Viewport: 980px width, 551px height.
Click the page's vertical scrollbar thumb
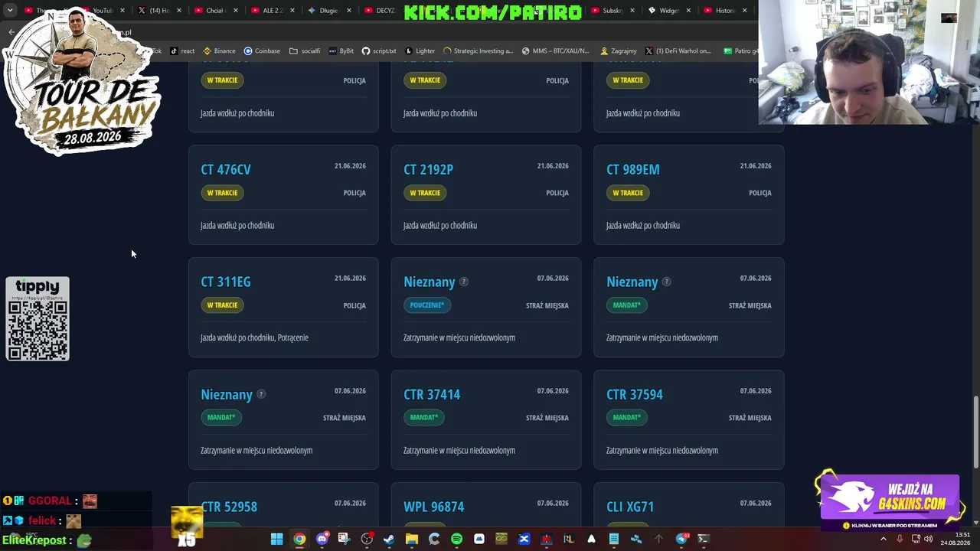975,432
